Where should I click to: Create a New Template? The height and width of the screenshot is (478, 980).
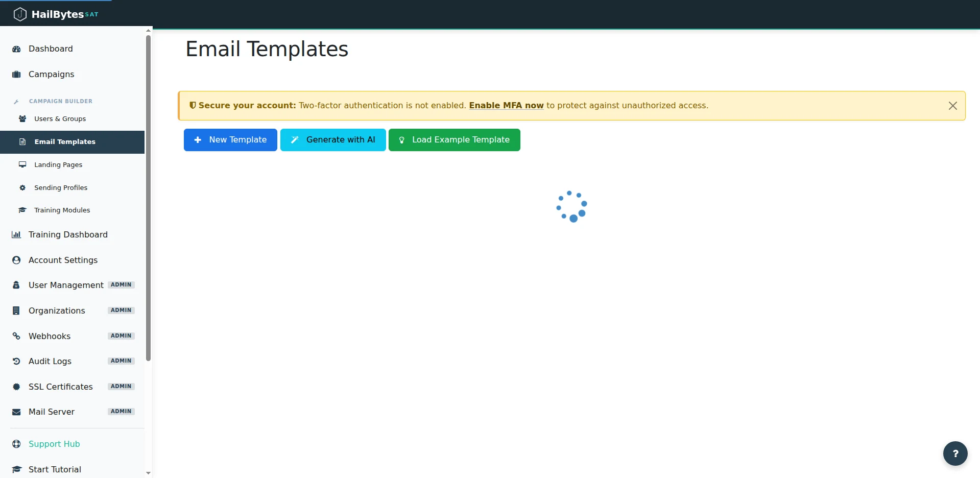click(230, 139)
